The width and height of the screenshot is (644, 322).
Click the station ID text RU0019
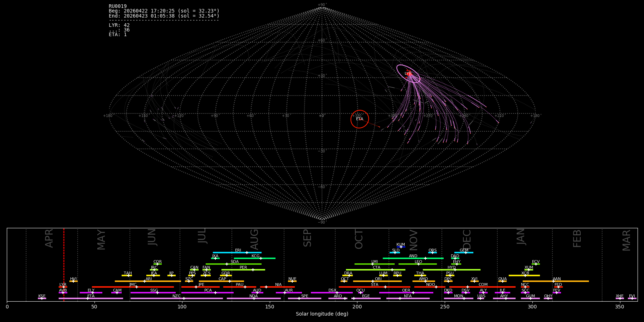118,6
